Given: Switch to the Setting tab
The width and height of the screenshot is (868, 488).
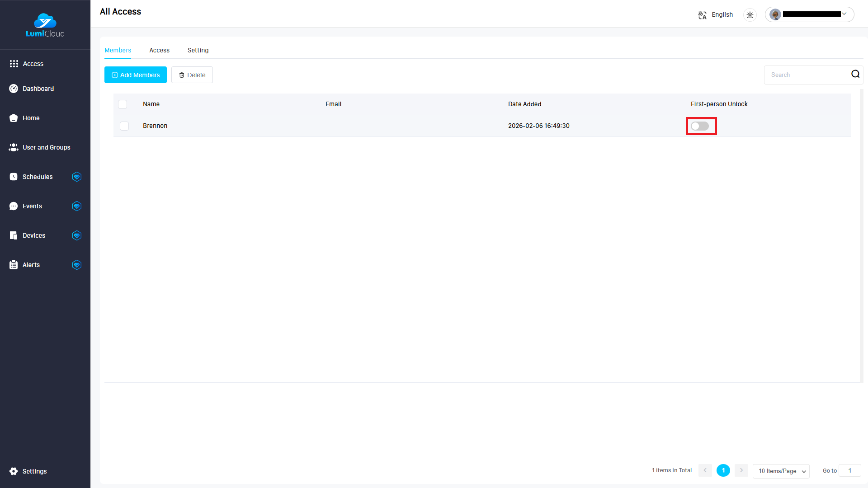Looking at the screenshot, I should pos(198,50).
